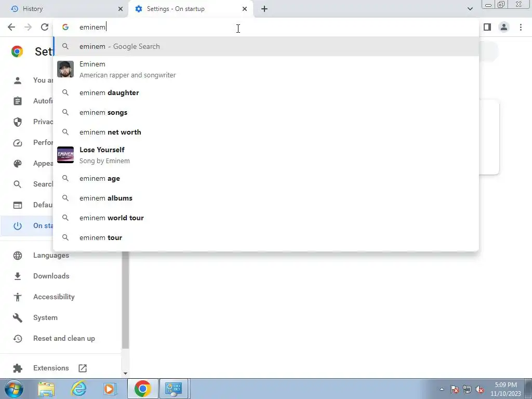The width and height of the screenshot is (532, 399).
Task: Click the System wrench icon
Action: 18,318
